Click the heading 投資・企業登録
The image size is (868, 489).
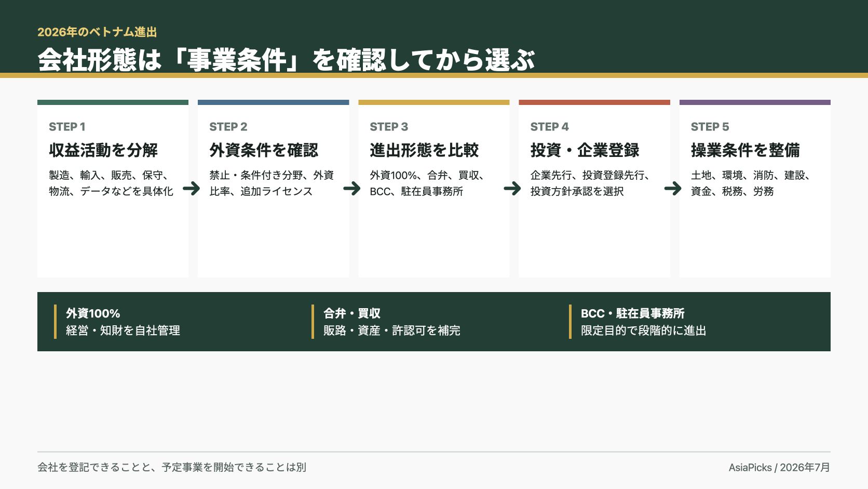point(585,150)
